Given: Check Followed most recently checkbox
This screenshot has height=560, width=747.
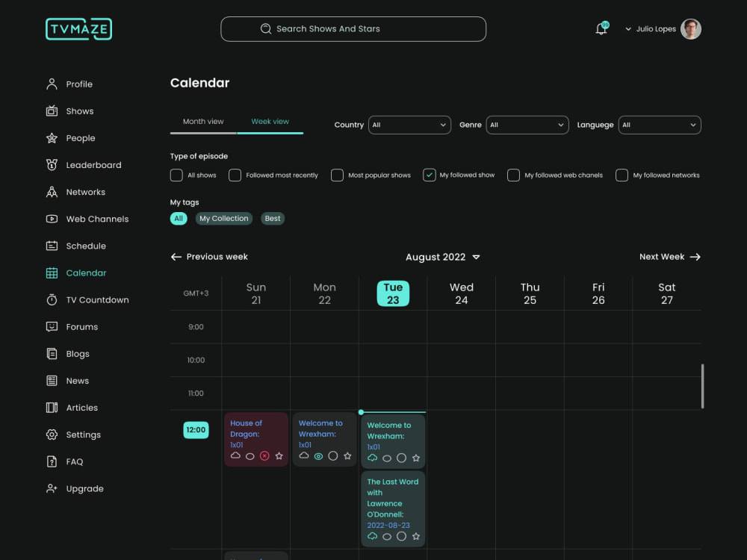Looking at the screenshot, I should point(235,175).
